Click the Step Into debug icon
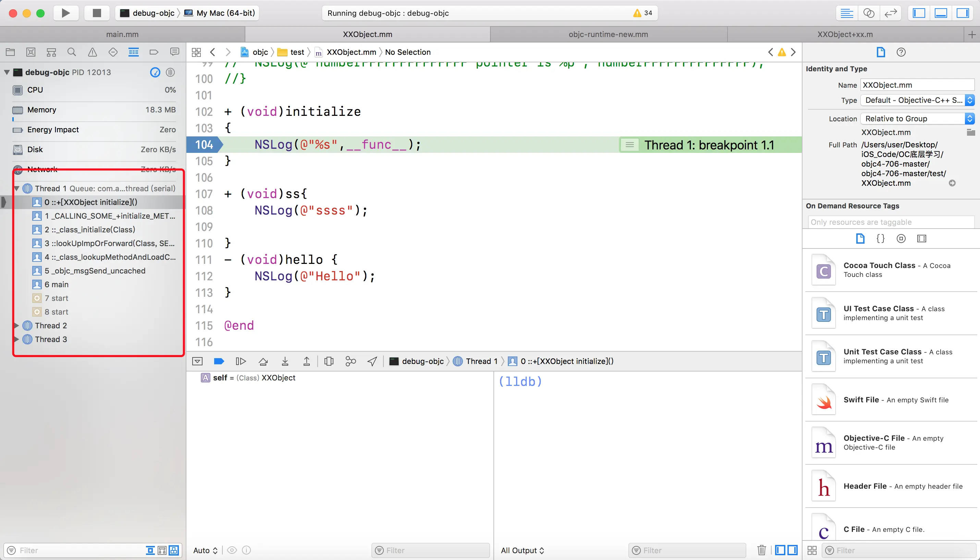 285,361
